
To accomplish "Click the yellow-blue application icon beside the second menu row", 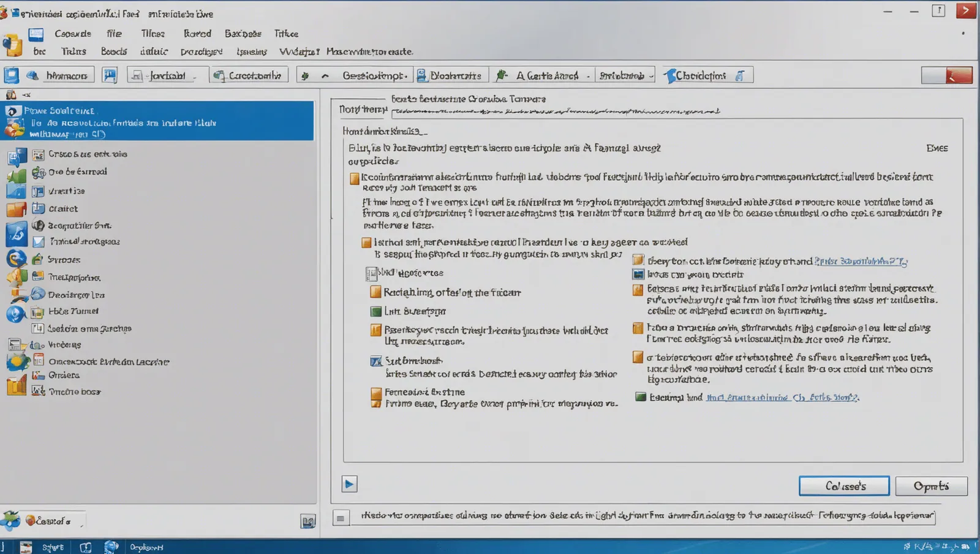I will [x=12, y=46].
